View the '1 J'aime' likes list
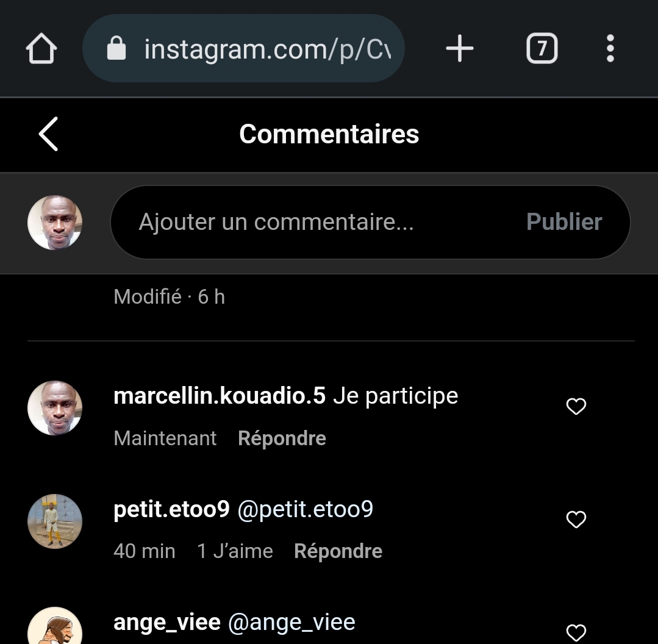The height and width of the screenshot is (644, 658). pyautogui.click(x=235, y=551)
